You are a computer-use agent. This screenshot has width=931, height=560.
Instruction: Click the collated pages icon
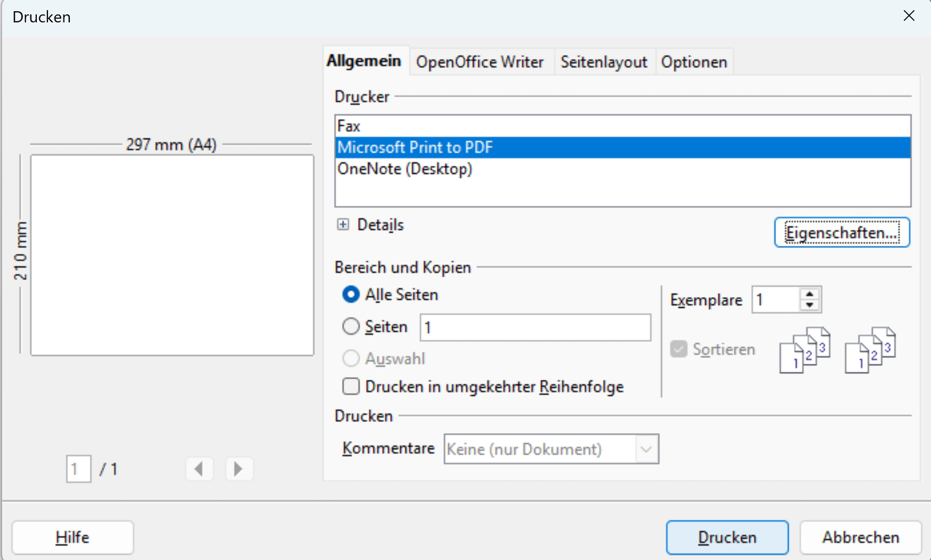[805, 350]
